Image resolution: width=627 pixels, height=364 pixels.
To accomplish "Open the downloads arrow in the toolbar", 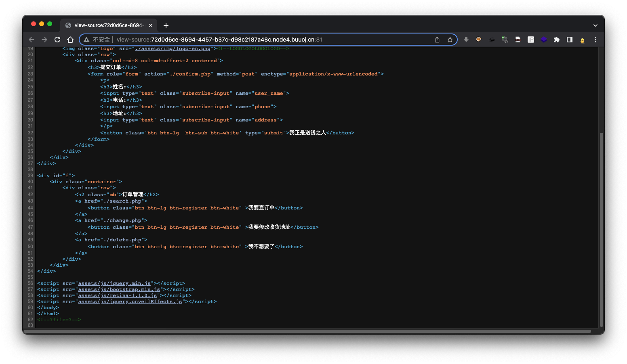I will [466, 40].
